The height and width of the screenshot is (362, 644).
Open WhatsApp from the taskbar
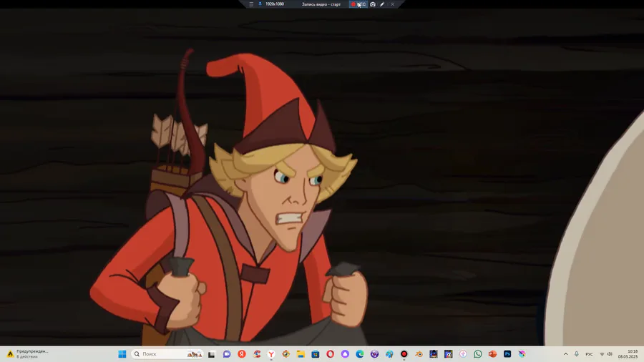point(478,354)
